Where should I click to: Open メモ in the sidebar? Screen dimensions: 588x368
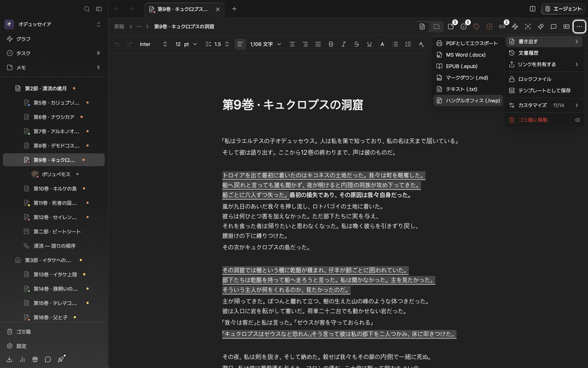pos(54,67)
